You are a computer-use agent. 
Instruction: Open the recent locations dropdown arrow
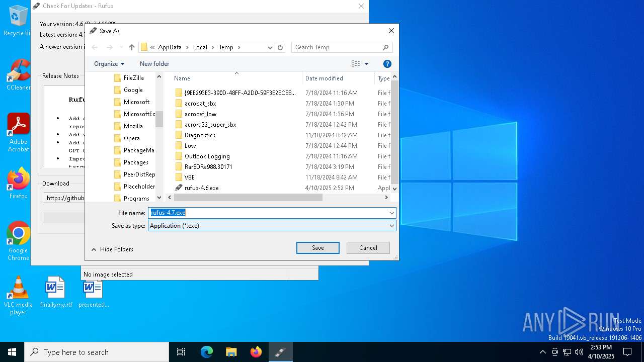[x=121, y=47]
